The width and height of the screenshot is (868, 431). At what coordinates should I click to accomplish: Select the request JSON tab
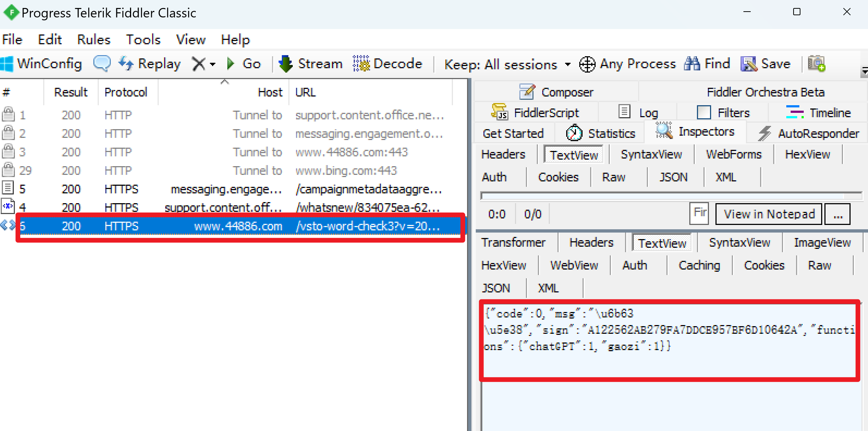(x=674, y=177)
